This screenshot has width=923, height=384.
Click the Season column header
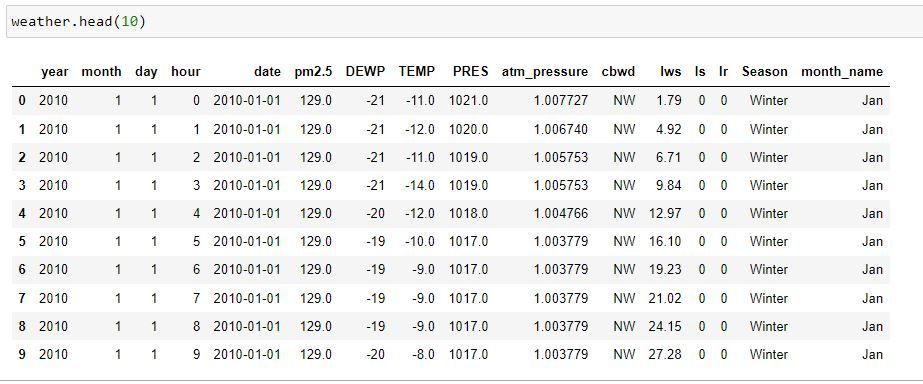pyautogui.click(x=764, y=72)
